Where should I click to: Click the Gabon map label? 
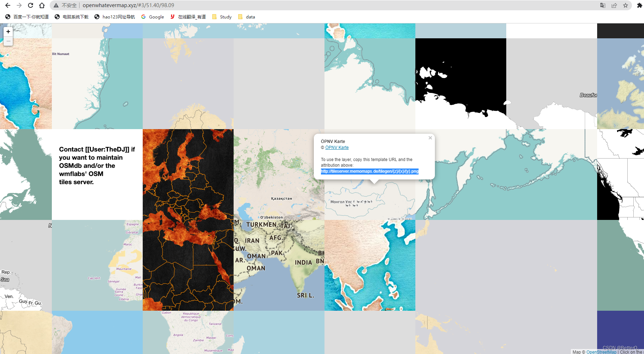pos(167,313)
